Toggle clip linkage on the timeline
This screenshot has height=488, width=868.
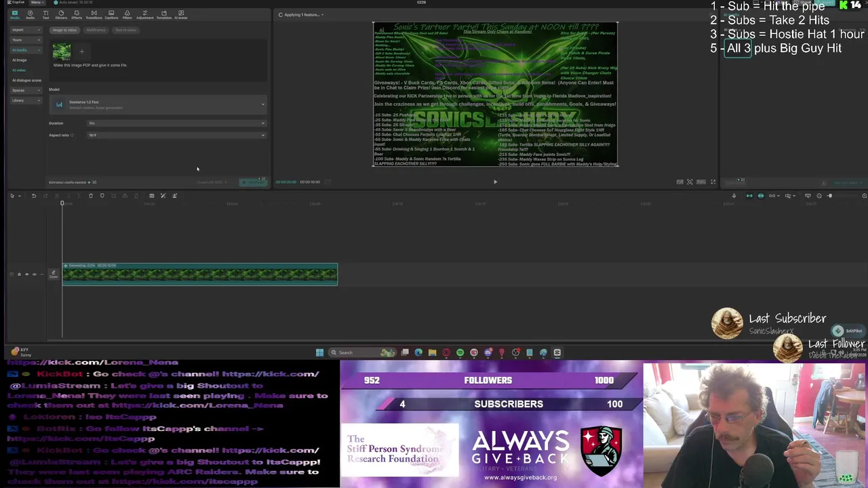coord(772,196)
